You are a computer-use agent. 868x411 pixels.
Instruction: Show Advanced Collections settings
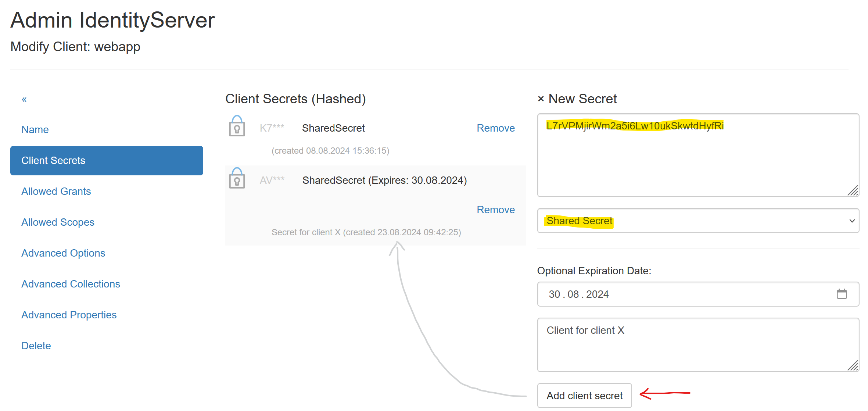[x=71, y=284]
